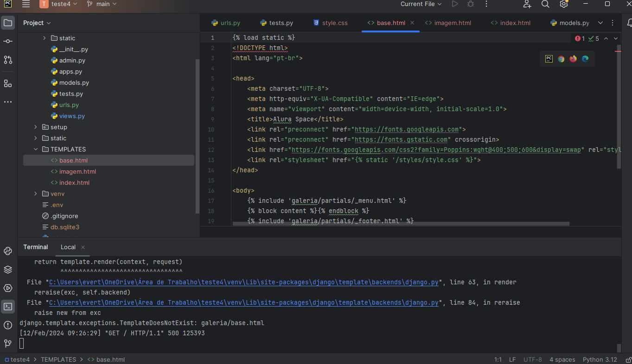Change the UTF-8 file encoding
This screenshot has height=364, width=632.
(533, 359)
